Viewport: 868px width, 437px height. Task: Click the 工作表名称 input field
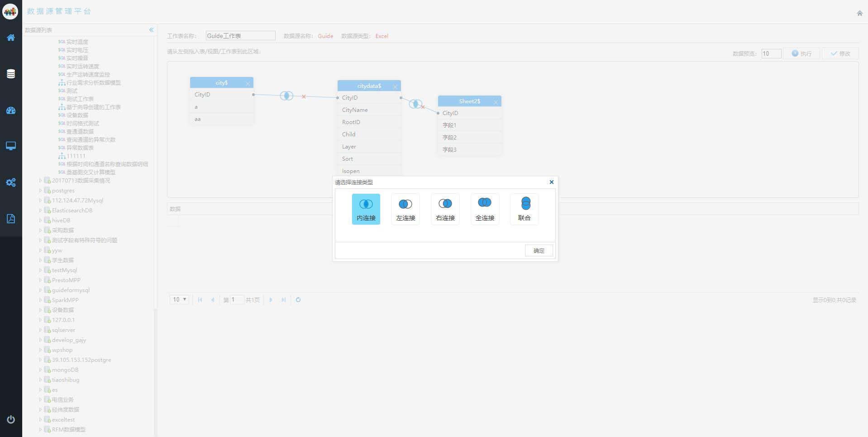tap(240, 36)
